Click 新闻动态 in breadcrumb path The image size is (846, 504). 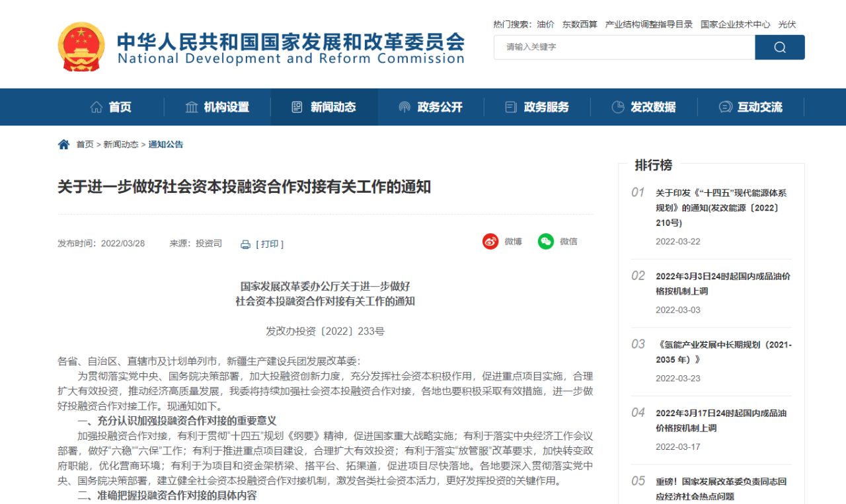(x=121, y=145)
